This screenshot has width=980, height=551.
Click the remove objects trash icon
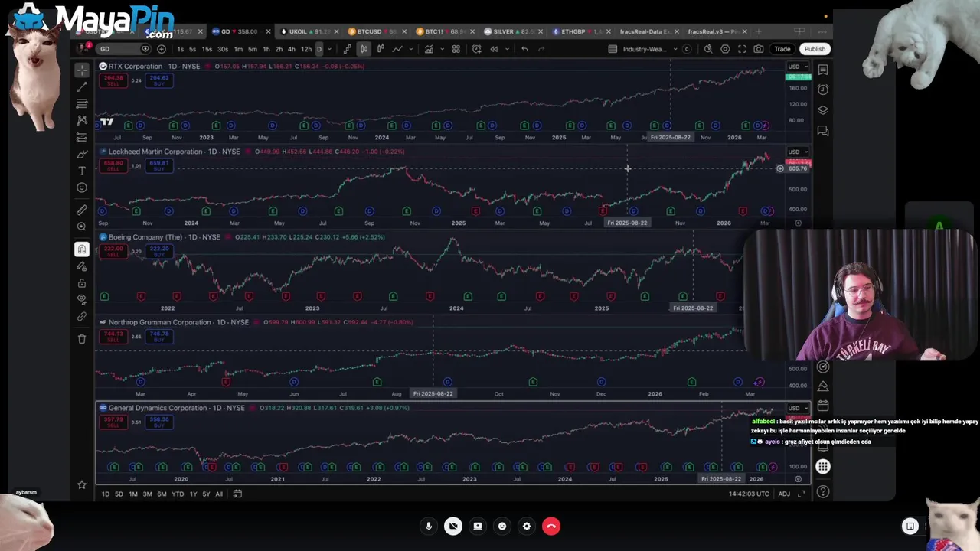[x=82, y=339]
